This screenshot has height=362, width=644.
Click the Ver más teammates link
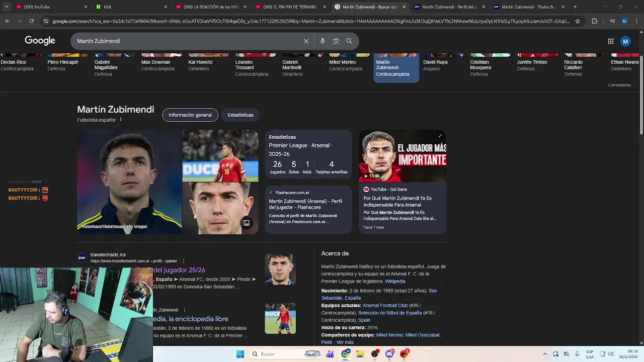click(x=345, y=342)
